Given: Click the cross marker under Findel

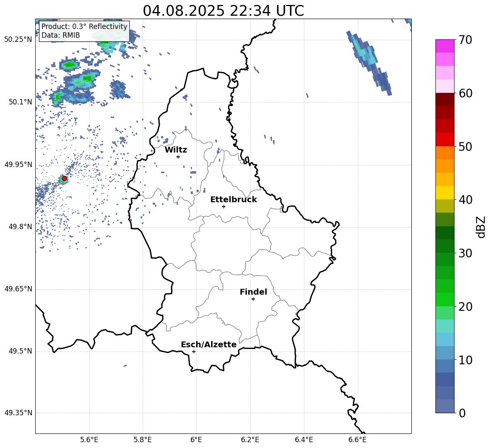Looking at the screenshot, I should pyautogui.click(x=253, y=299).
